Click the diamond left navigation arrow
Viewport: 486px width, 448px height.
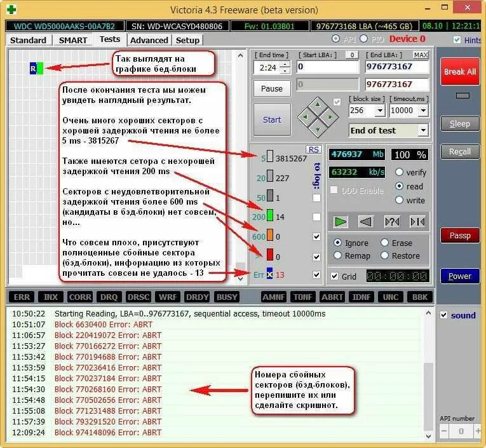click(x=305, y=117)
